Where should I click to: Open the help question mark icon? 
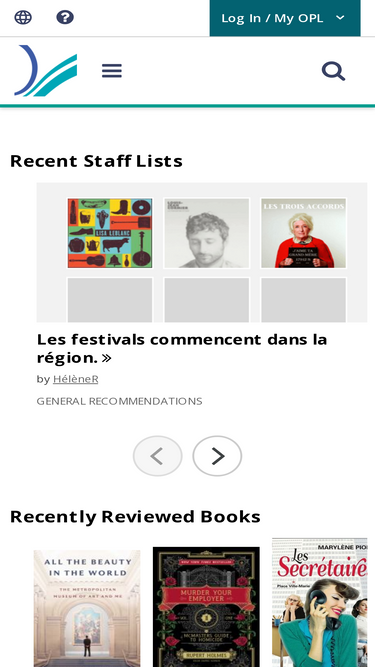coord(65,17)
